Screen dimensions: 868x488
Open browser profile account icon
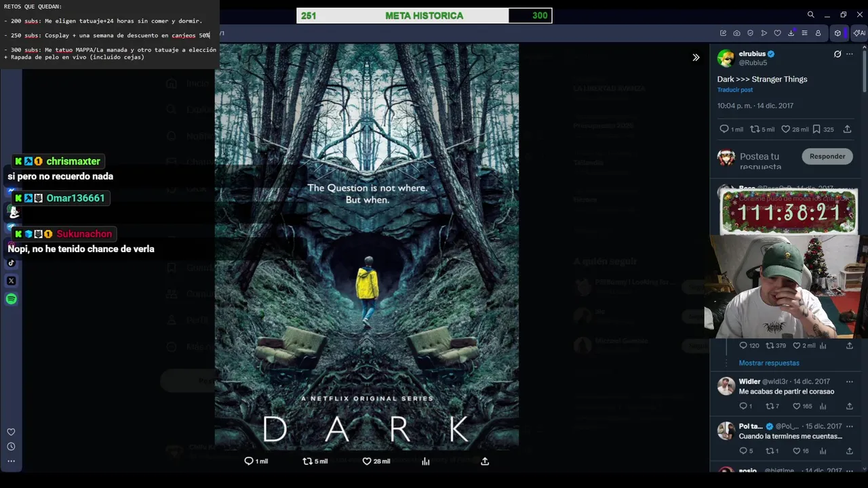[x=818, y=33]
